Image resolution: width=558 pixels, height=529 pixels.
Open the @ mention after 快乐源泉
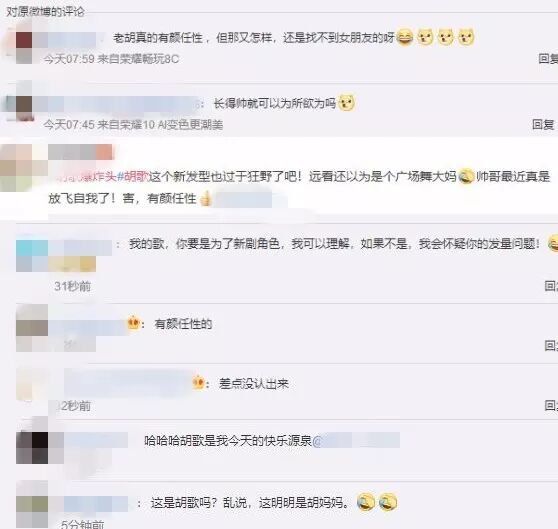pos(356,441)
